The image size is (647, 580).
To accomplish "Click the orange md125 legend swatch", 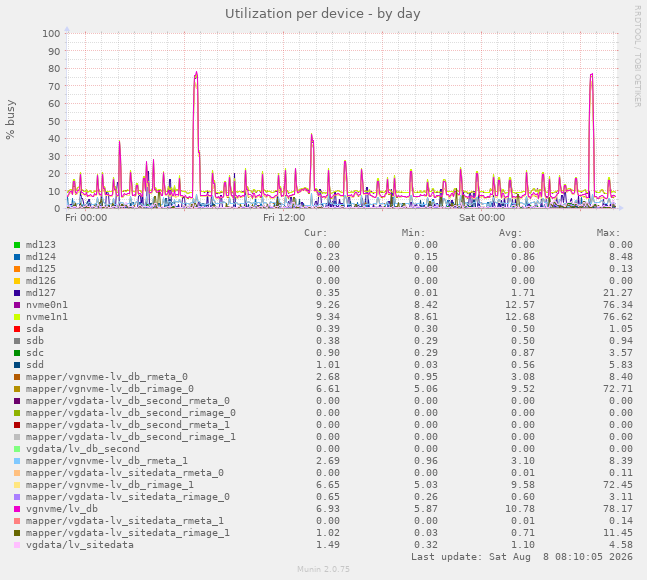I will 17,269.
